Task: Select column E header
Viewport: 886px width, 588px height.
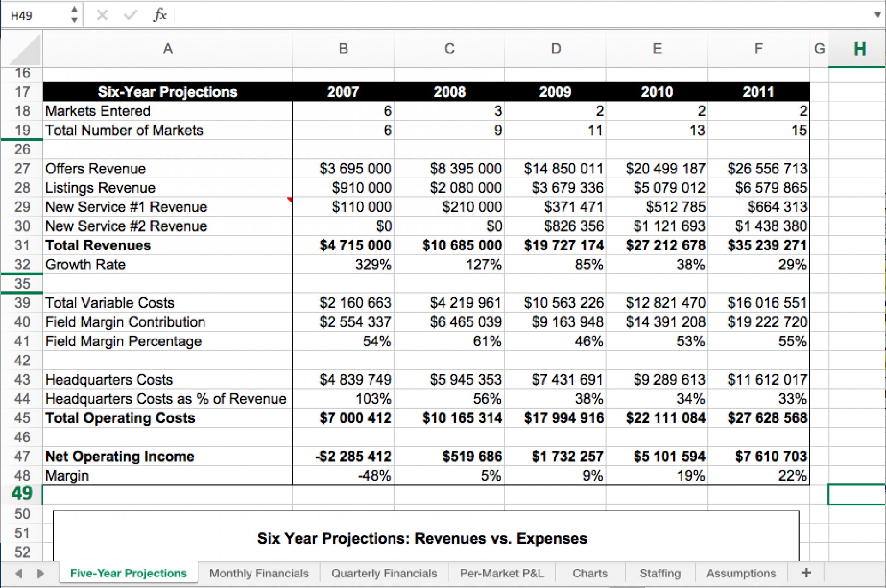Action: 657,49
